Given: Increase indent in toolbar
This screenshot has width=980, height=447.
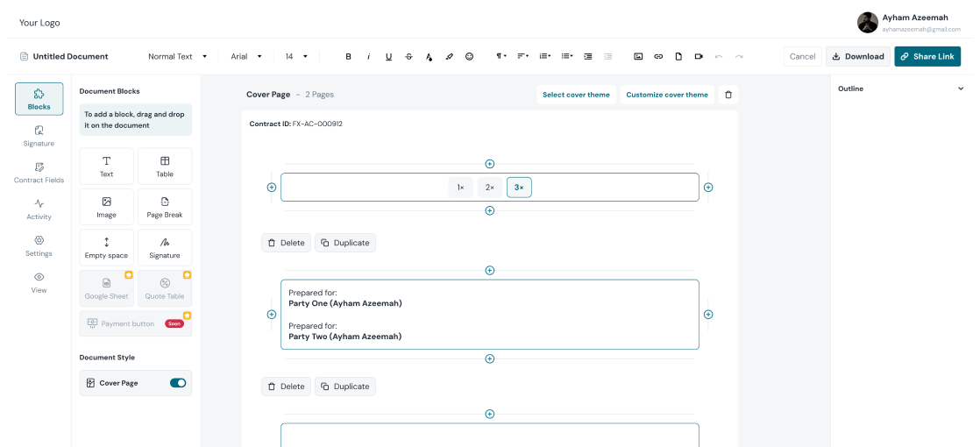Looking at the screenshot, I should pyautogui.click(x=587, y=56).
